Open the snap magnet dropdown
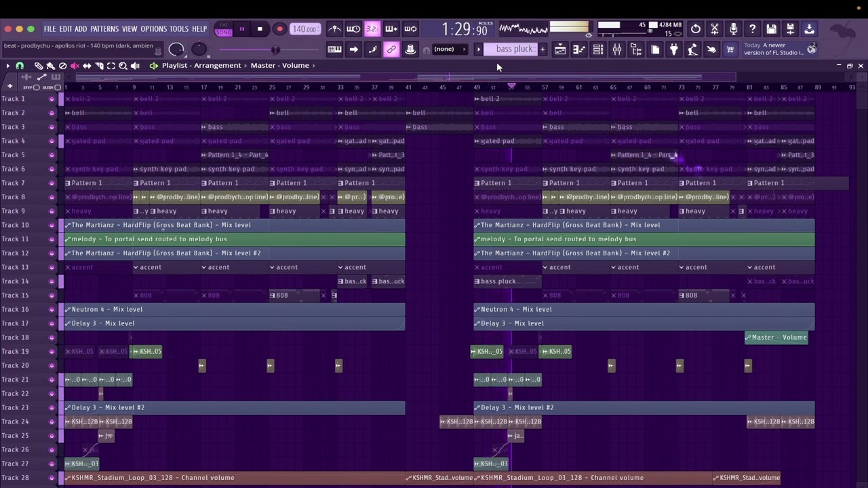The width and height of the screenshot is (868, 488). [20, 66]
